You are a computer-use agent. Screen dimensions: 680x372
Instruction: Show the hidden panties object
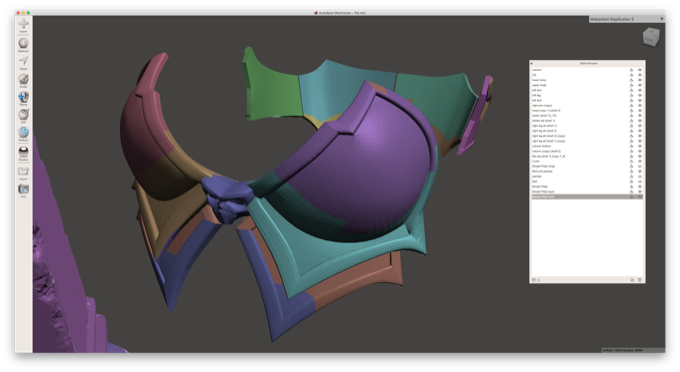click(x=640, y=176)
